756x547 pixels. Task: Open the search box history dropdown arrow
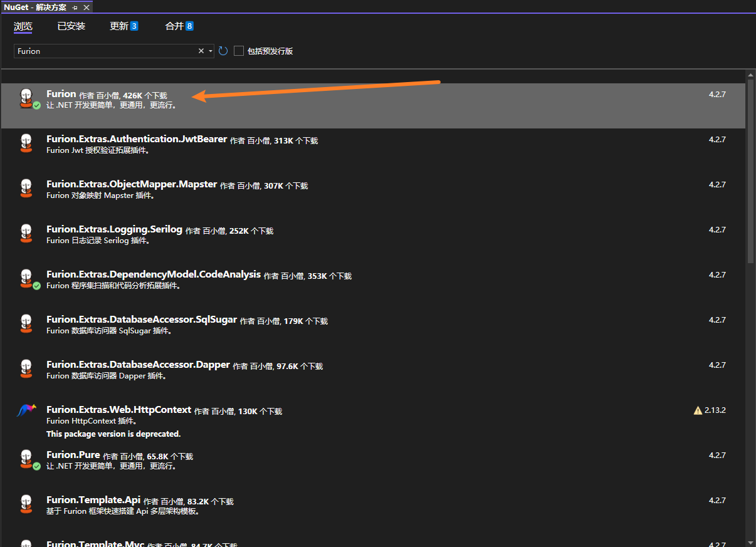click(x=211, y=51)
